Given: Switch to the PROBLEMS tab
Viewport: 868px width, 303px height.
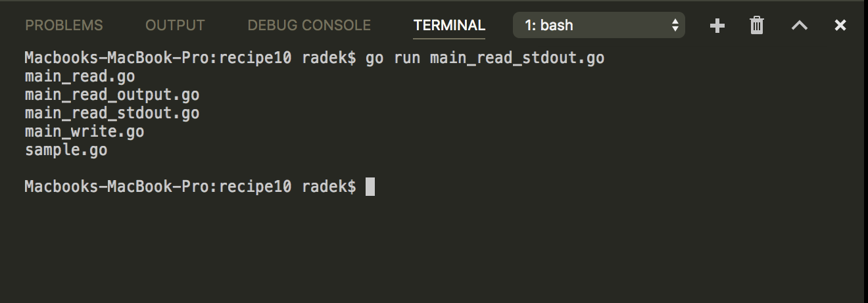Looking at the screenshot, I should click(x=64, y=26).
